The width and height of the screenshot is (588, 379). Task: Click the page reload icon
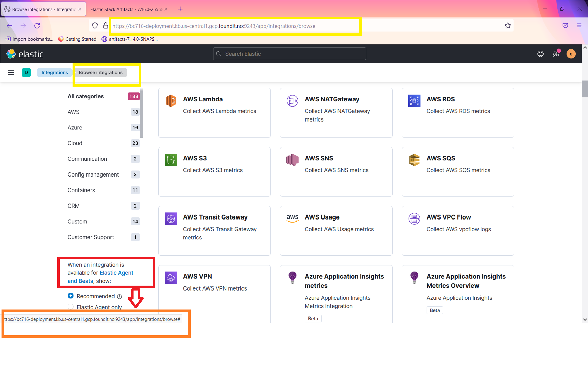(37, 26)
